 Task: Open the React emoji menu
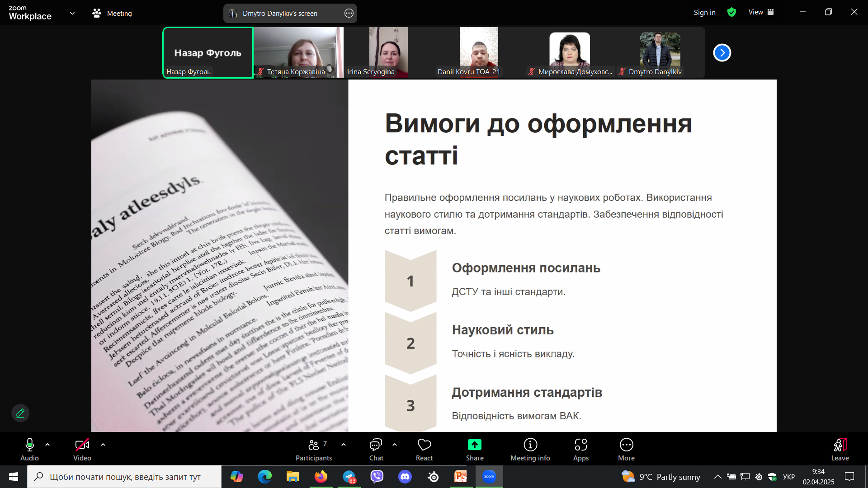pos(424,445)
